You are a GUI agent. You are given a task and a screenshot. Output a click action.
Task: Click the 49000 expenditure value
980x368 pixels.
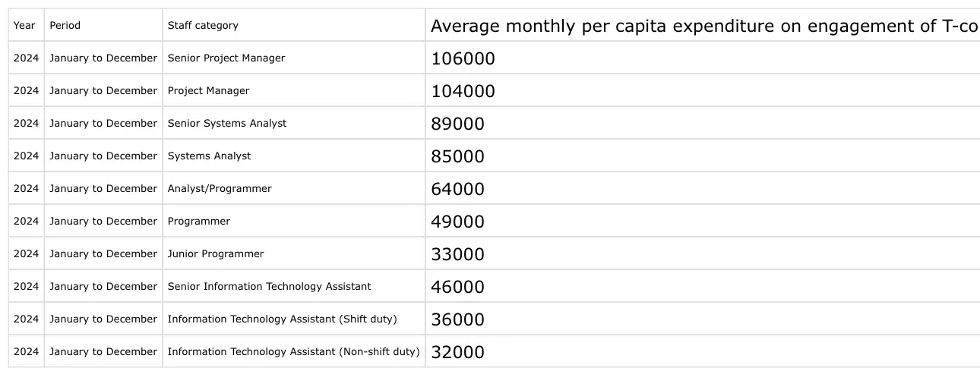(x=457, y=222)
